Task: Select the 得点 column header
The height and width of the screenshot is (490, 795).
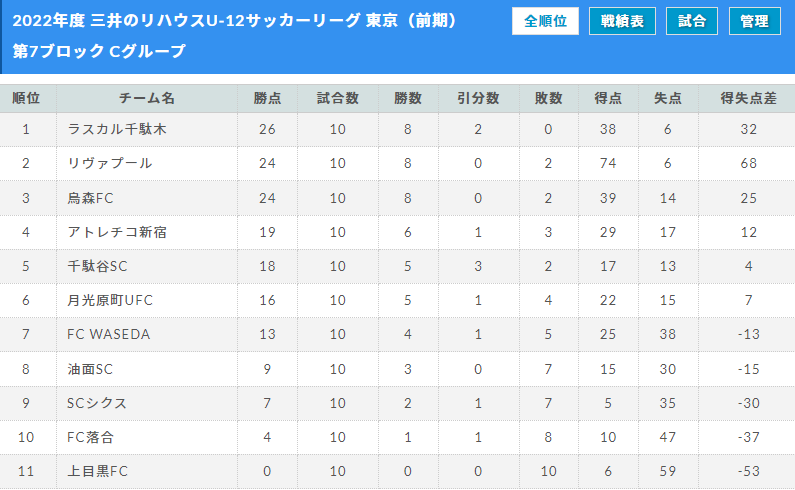Action: click(x=608, y=98)
